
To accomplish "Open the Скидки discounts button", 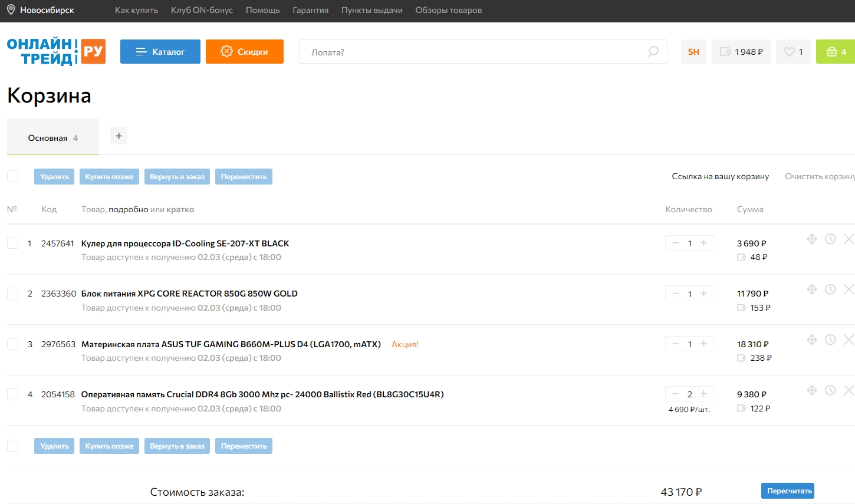I will tap(245, 52).
